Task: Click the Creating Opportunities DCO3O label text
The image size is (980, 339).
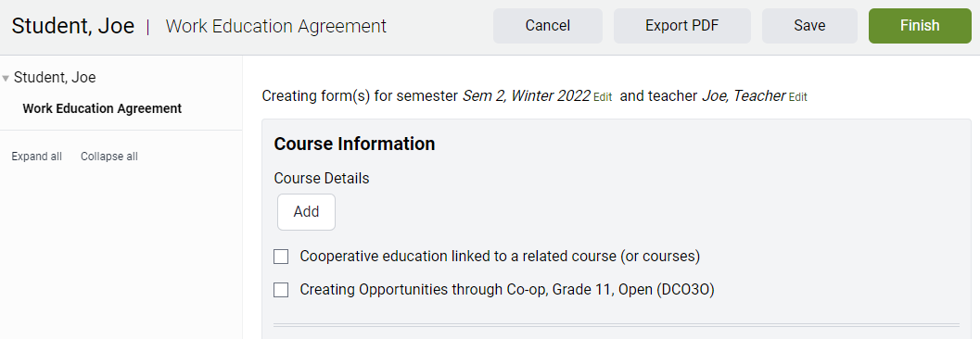Action: (507, 290)
